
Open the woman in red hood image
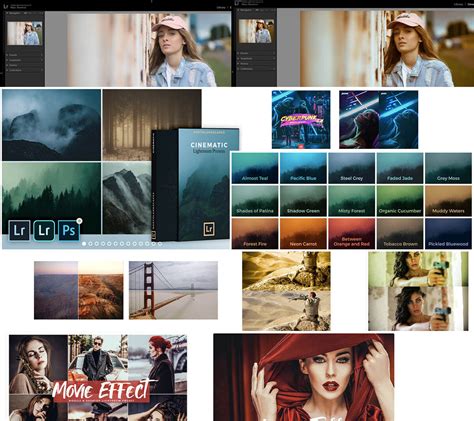pyautogui.click(x=304, y=377)
